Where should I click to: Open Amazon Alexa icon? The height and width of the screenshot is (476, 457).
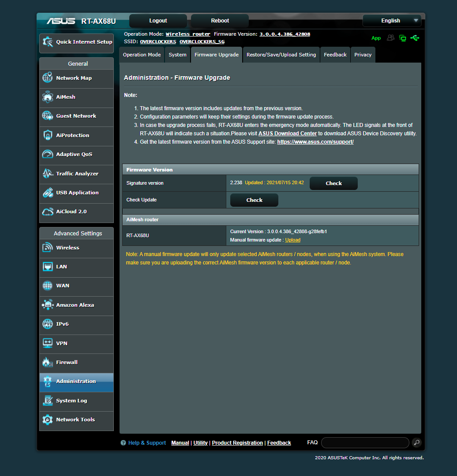47,305
